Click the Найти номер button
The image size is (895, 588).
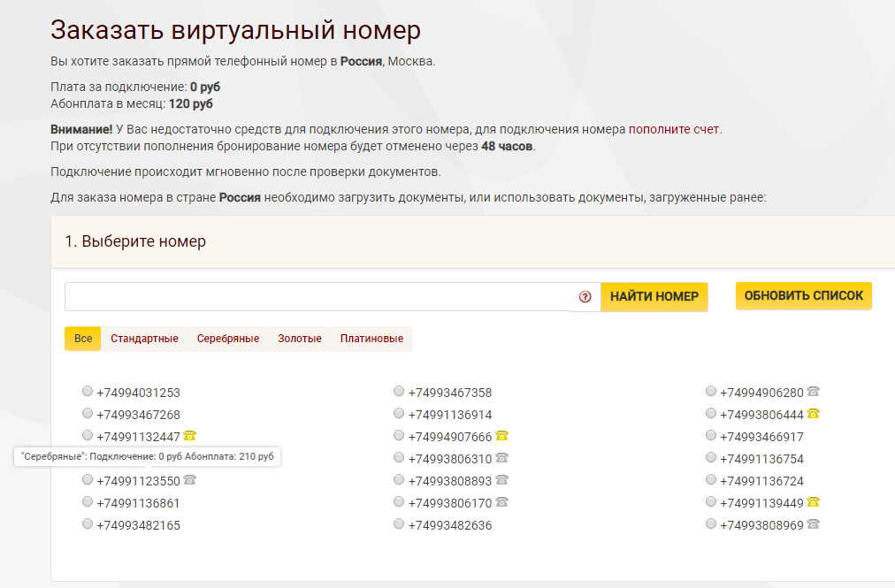coord(654,297)
